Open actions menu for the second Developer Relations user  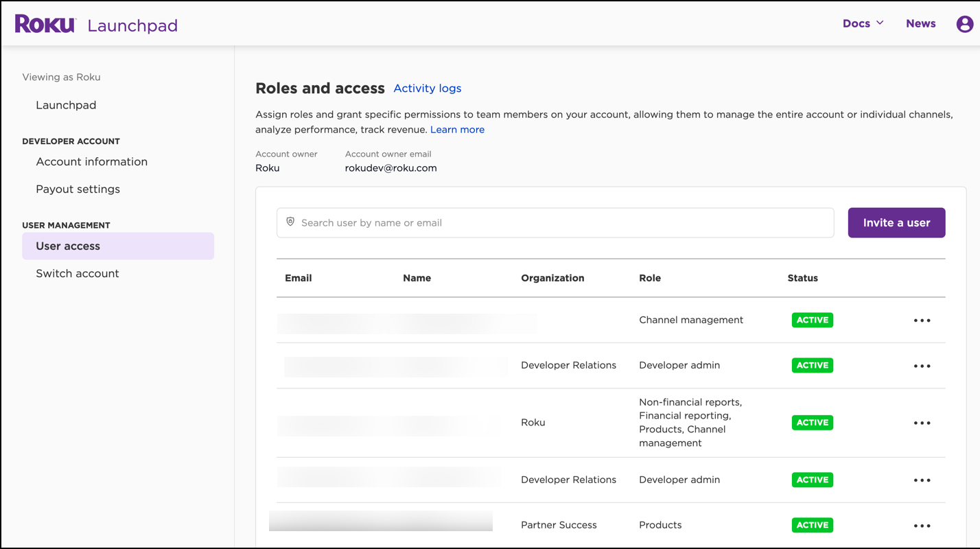click(x=922, y=480)
